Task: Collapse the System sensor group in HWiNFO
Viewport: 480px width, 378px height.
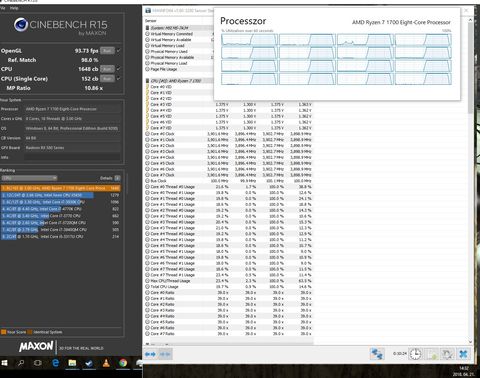Action: point(148,28)
